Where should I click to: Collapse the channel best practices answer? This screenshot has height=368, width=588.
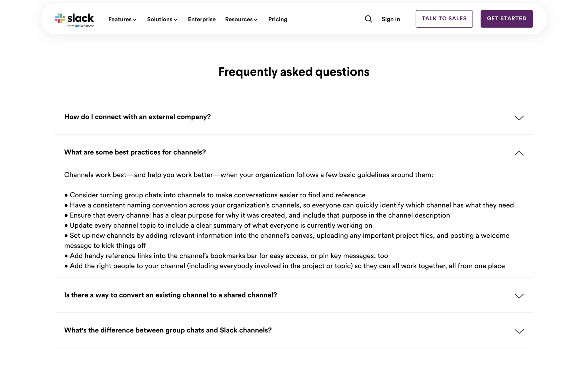[x=519, y=153]
